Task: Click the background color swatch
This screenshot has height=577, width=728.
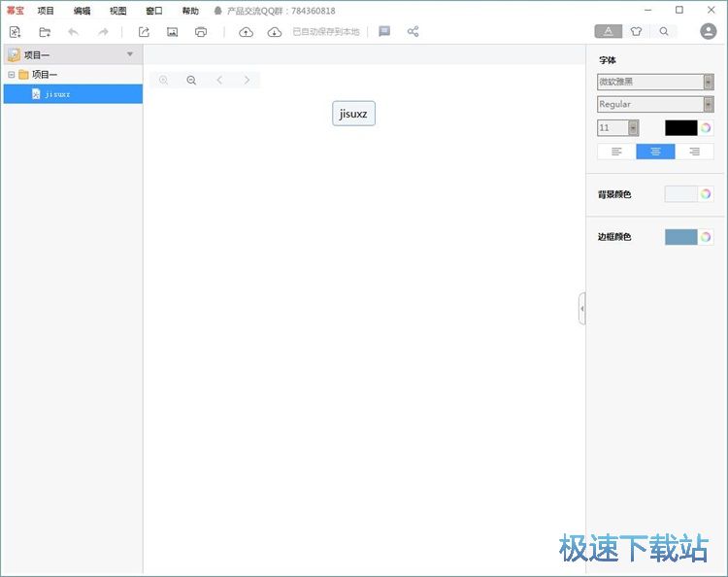Action: 680,194
